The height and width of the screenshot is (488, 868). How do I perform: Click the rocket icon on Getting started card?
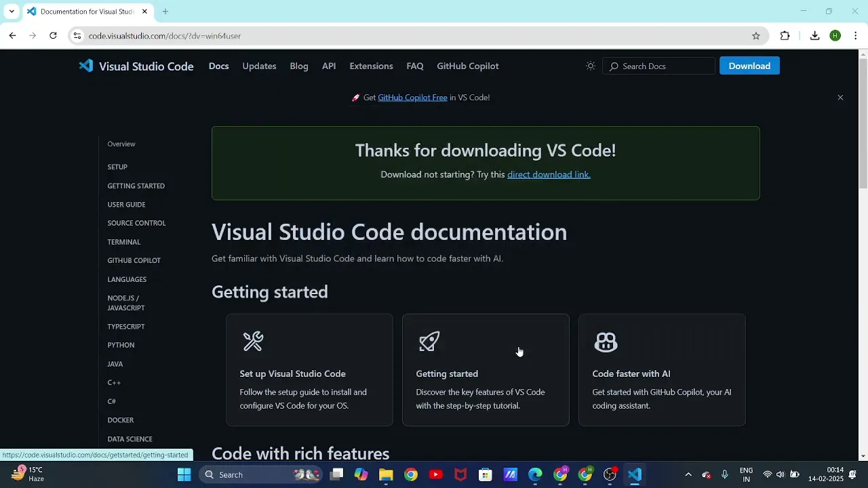pyautogui.click(x=429, y=342)
